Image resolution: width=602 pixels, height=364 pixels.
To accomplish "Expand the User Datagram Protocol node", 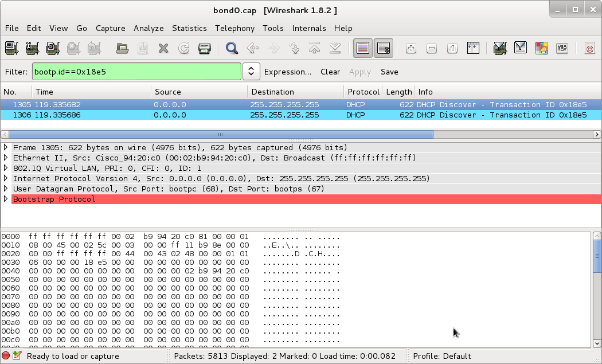I will point(6,189).
